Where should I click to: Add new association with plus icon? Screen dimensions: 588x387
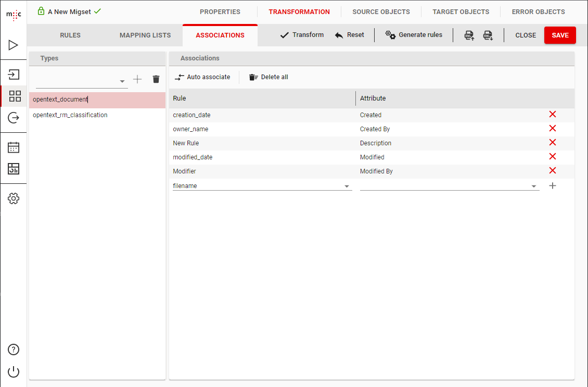click(x=553, y=185)
